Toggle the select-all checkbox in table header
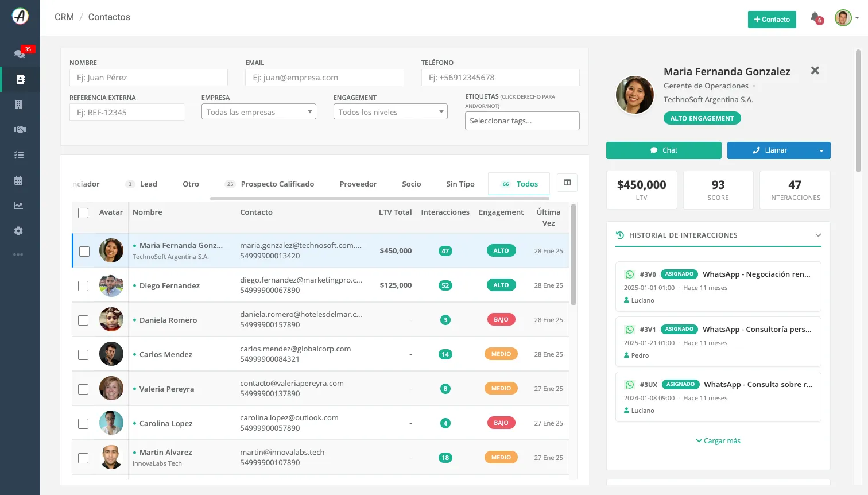This screenshot has width=868, height=495. 83,213
